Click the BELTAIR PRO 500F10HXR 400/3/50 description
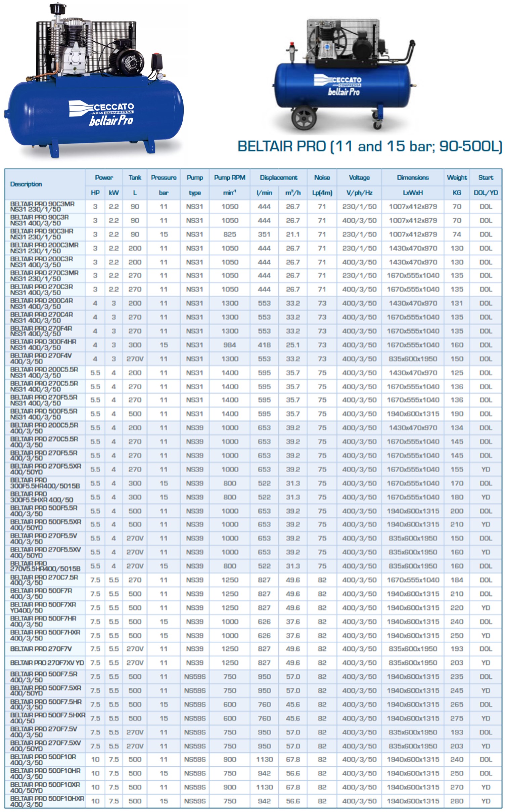This screenshot has height=812, width=506. click(x=47, y=801)
